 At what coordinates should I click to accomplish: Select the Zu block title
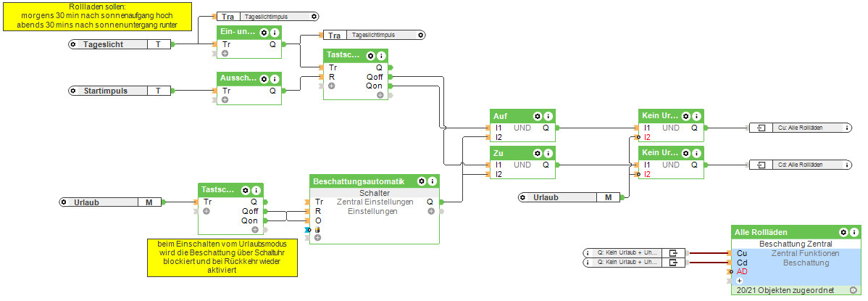[498, 153]
